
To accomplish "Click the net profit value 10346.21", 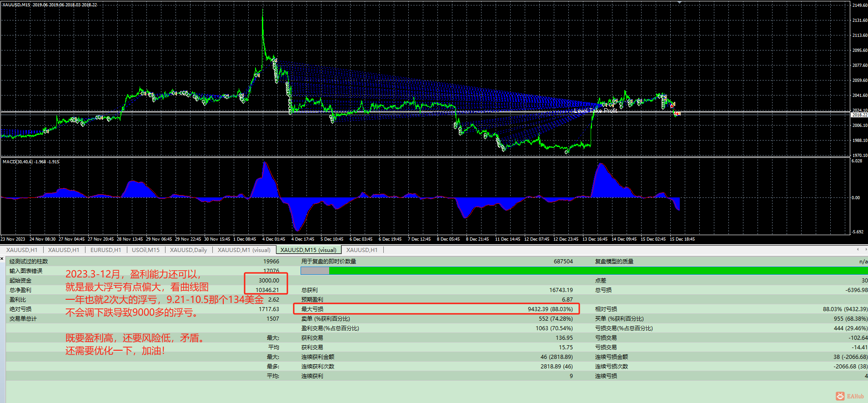I will tap(267, 290).
